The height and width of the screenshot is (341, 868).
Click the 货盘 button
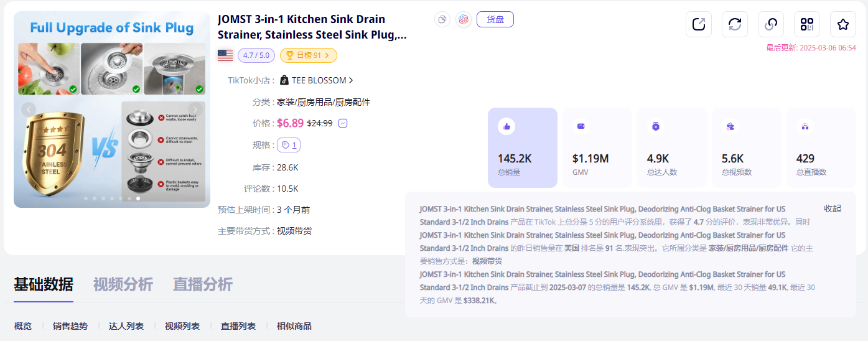495,19
